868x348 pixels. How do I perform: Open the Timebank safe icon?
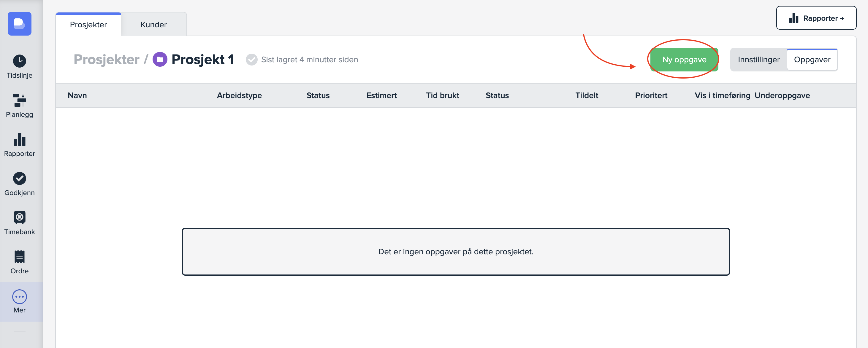pyautogui.click(x=20, y=217)
